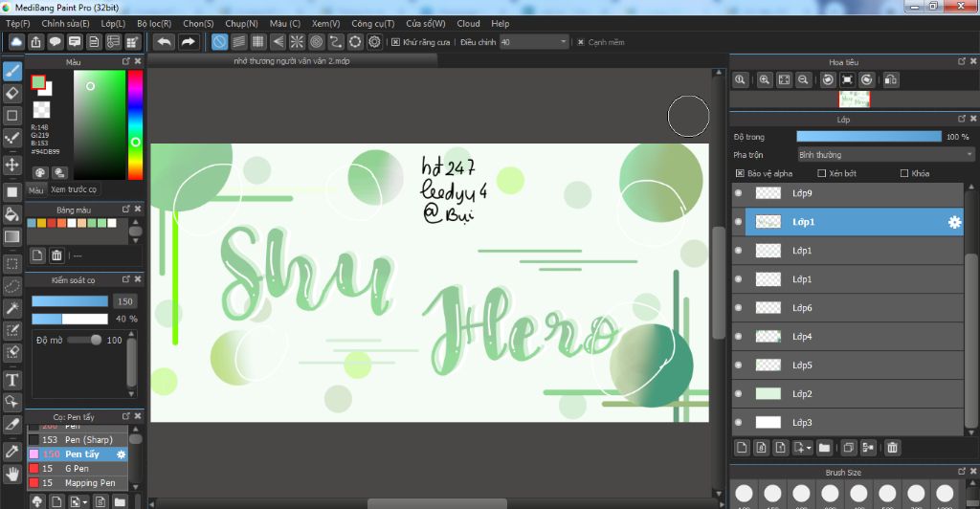Enable the Xén bớt checkbox
This screenshot has width=980, height=509.
click(822, 173)
